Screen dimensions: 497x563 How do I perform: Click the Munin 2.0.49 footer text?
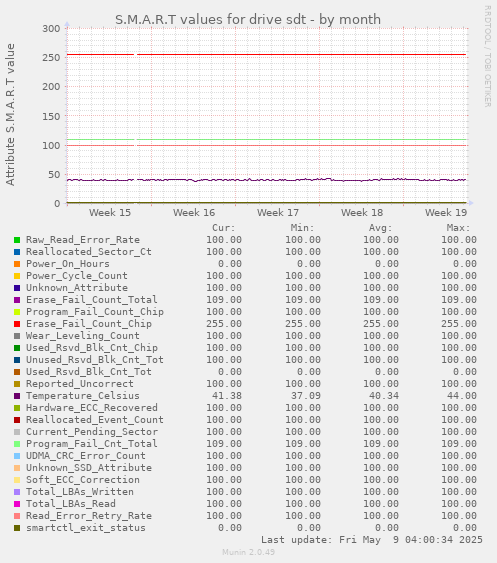click(248, 552)
